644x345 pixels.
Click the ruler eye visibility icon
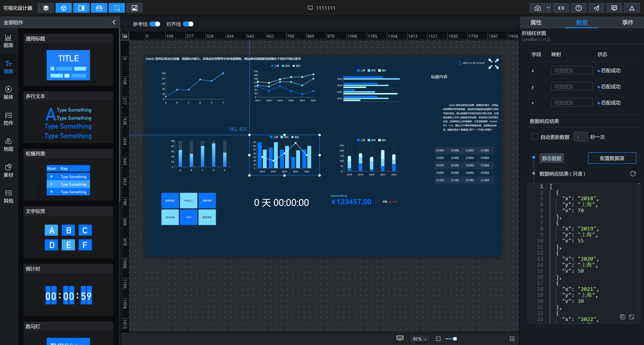[125, 36]
